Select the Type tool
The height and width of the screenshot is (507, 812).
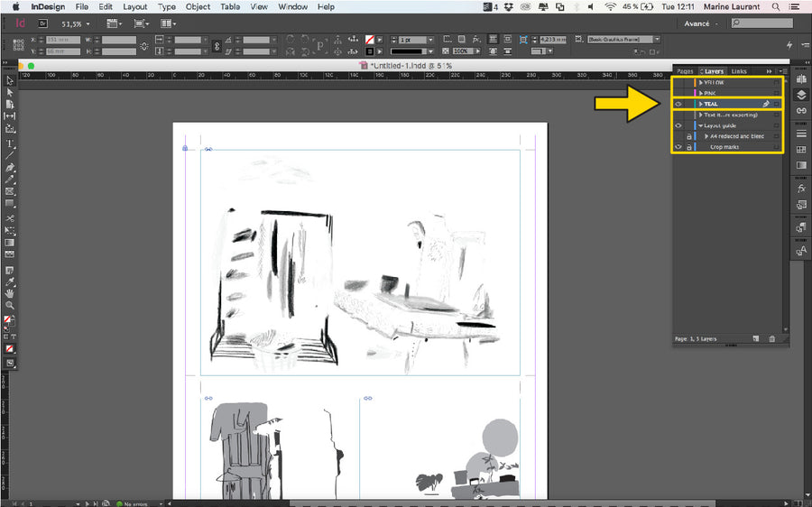point(9,143)
